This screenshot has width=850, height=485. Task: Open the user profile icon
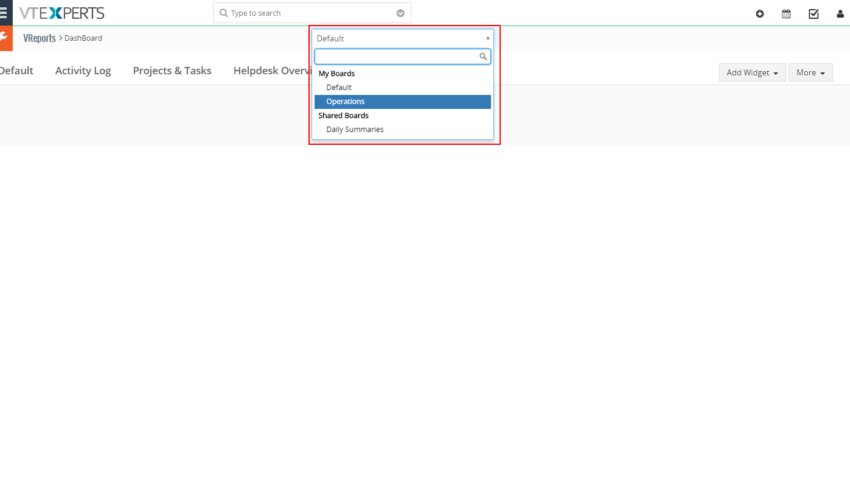pos(840,14)
